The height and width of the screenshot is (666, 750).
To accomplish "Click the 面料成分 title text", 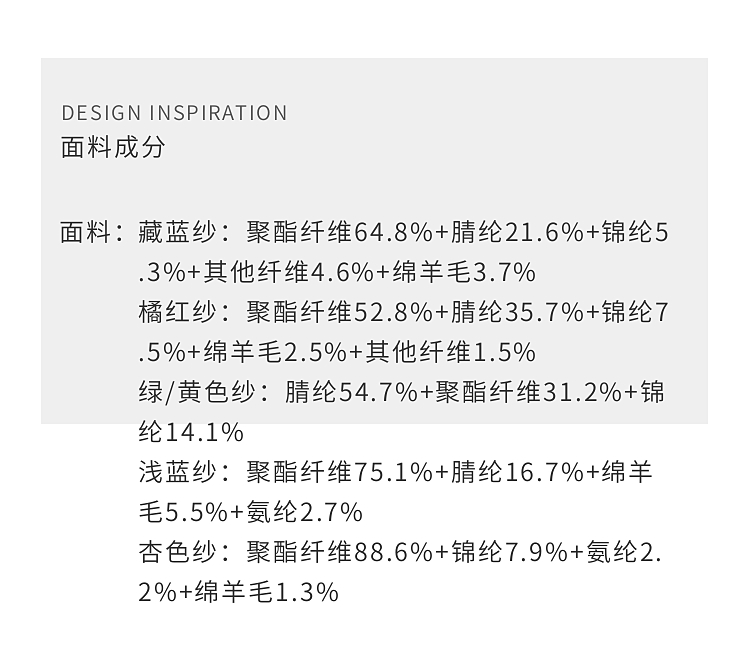I will [113, 148].
